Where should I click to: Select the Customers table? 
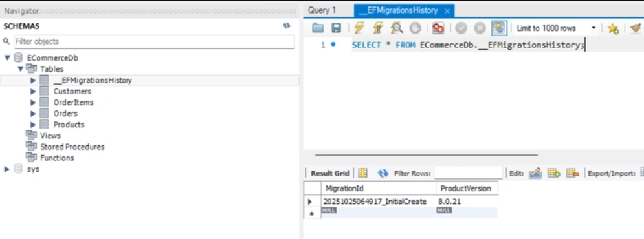coord(72,92)
